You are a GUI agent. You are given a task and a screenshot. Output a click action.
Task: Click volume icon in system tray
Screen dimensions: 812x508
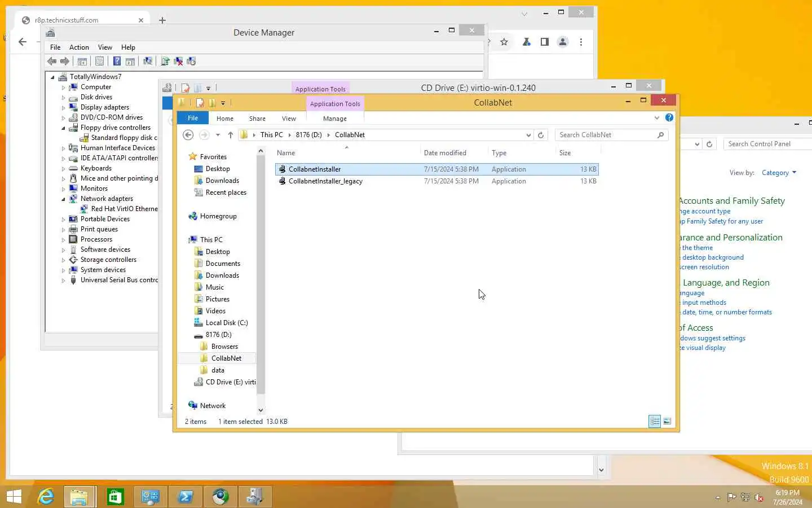[x=759, y=497]
